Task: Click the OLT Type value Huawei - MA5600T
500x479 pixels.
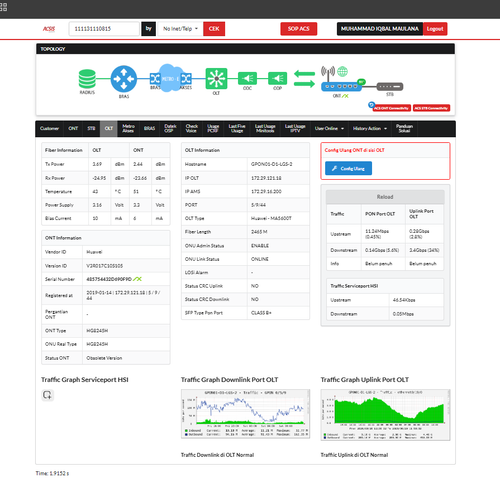Action: tap(271, 218)
